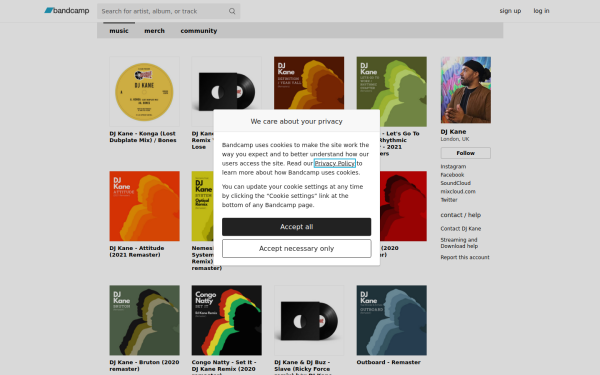Click Congo Natty - Set It remix title
600x375 pixels.
[224, 367]
